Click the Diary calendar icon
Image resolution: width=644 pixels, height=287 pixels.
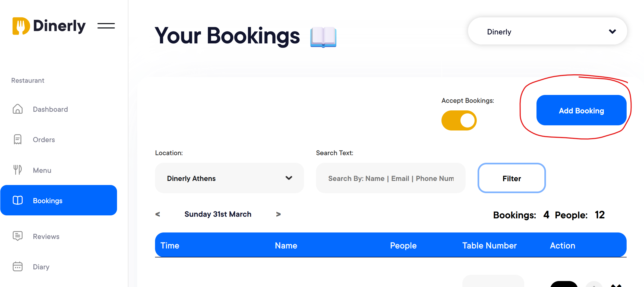tap(18, 266)
